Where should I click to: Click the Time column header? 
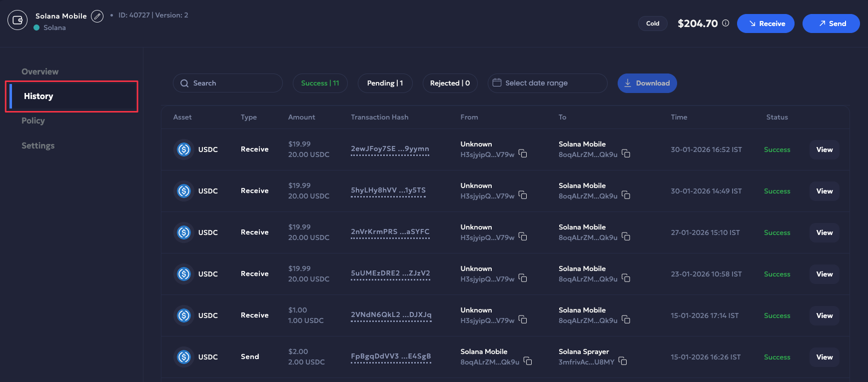pyautogui.click(x=679, y=117)
